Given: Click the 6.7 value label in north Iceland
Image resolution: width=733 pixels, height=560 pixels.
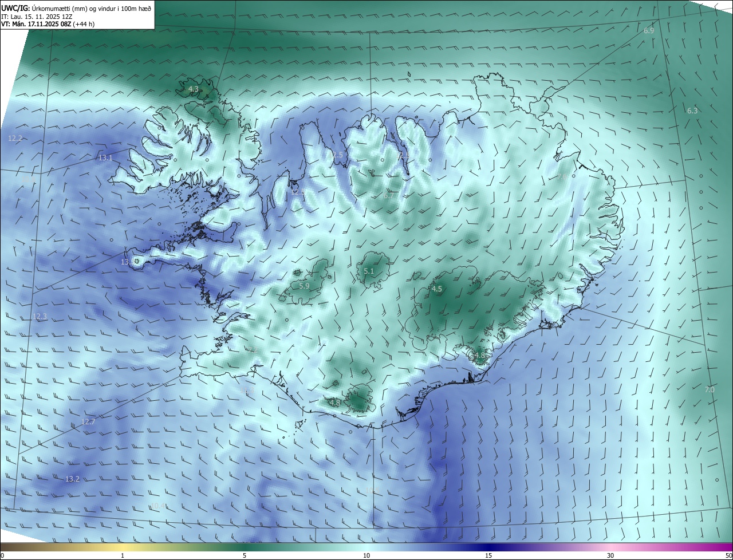Looking at the screenshot, I should (389, 195).
